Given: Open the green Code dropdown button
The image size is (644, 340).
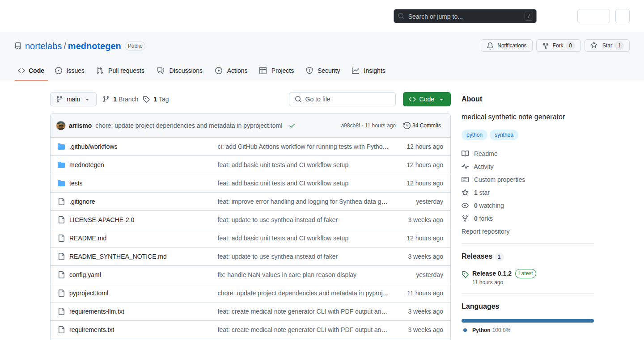Looking at the screenshot, I should (x=427, y=99).
